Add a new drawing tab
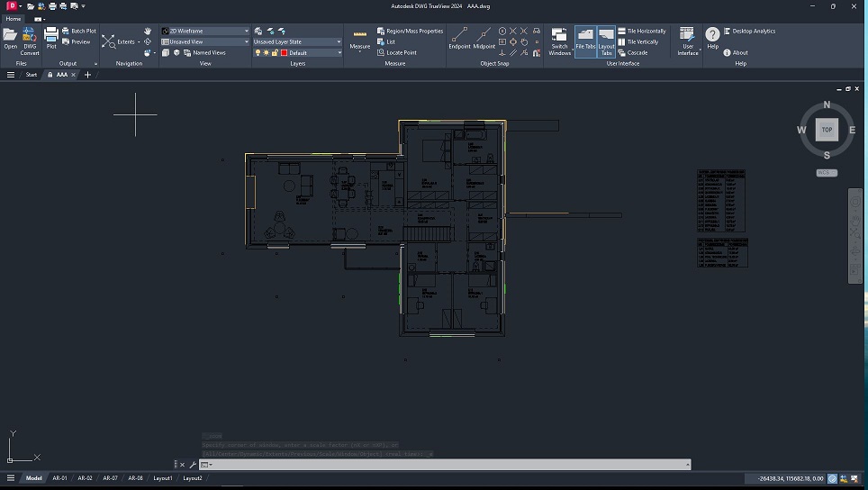Viewport: 868px width, 490px height. [x=87, y=75]
